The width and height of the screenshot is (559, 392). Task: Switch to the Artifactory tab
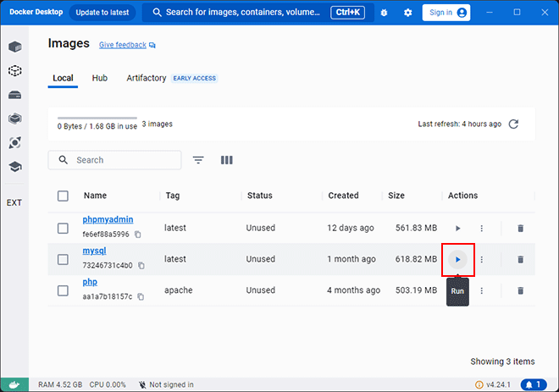[147, 78]
